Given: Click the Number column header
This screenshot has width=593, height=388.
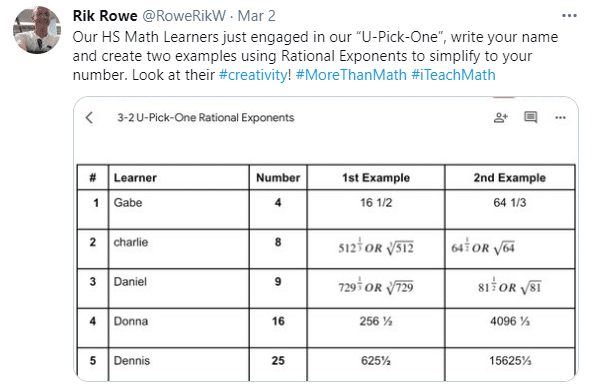Looking at the screenshot, I should click(278, 177).
